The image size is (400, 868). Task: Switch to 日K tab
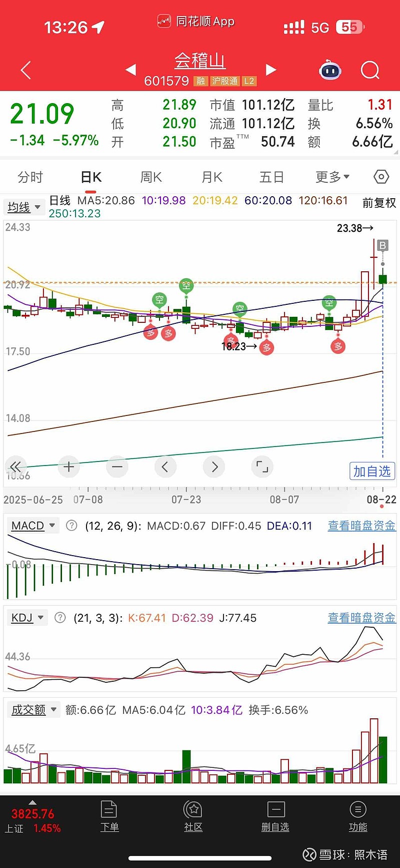[x=91, y=177]
